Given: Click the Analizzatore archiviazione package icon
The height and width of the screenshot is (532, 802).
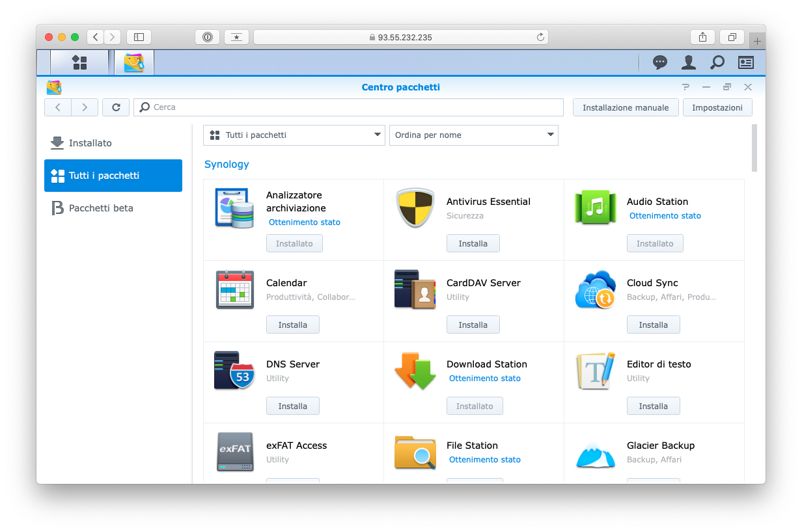Looking at the screenshot, I should point(234,207).
